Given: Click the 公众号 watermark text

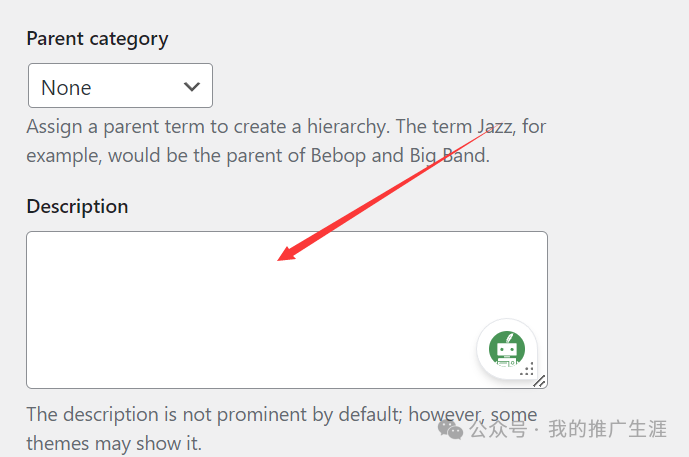Looking at the screenshot, I should tap(498, 429).
